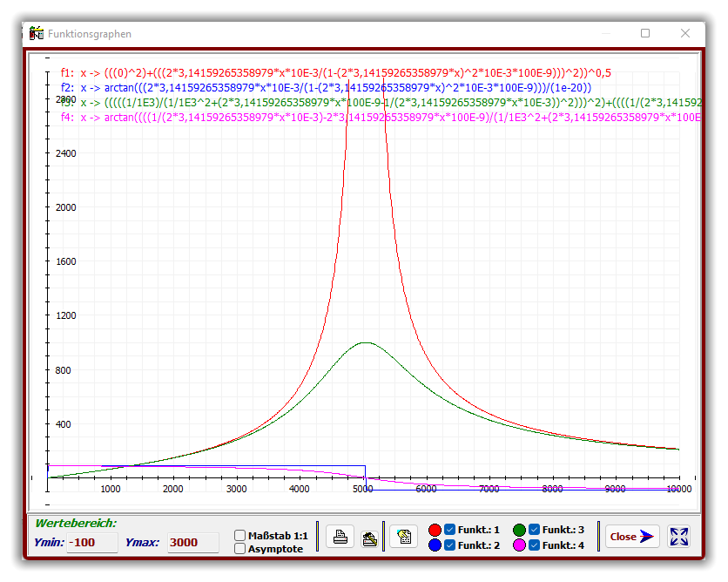Click the fullscreen expand arrows icon
Image resolution: width=728 pixels, height=582 pixels.
pyautogui.click(x=679, y=537)
